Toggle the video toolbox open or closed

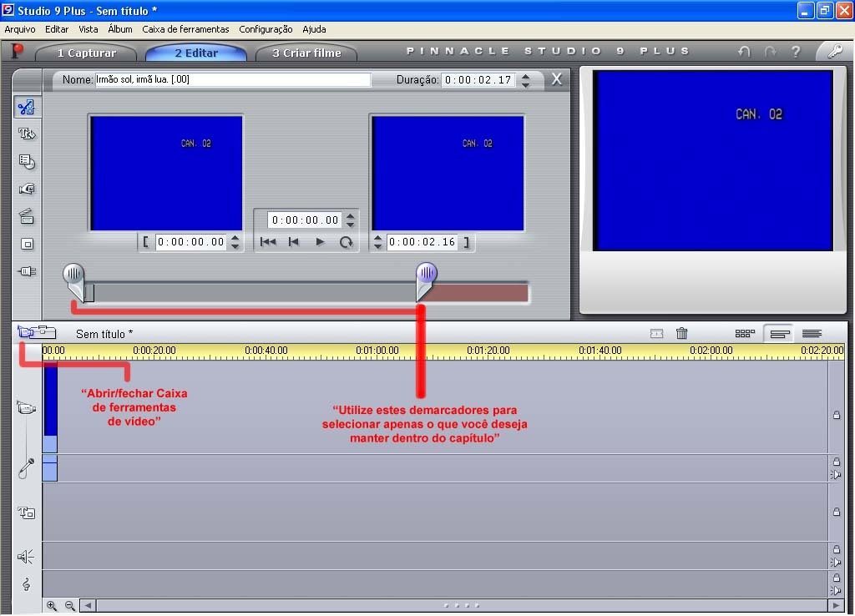26,331
